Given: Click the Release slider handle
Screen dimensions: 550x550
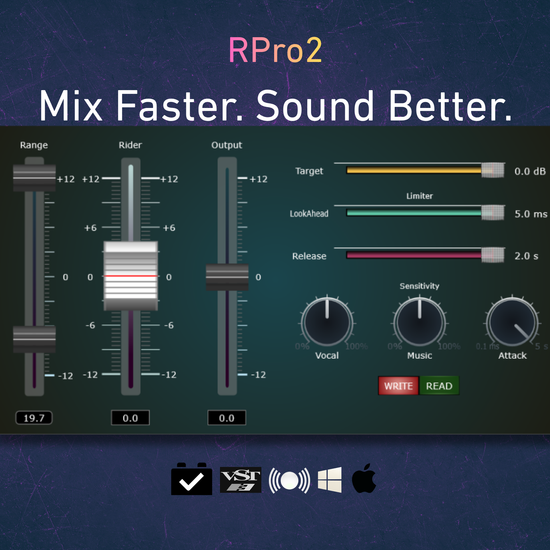Looking at the screenshot, I should point(493,255).
